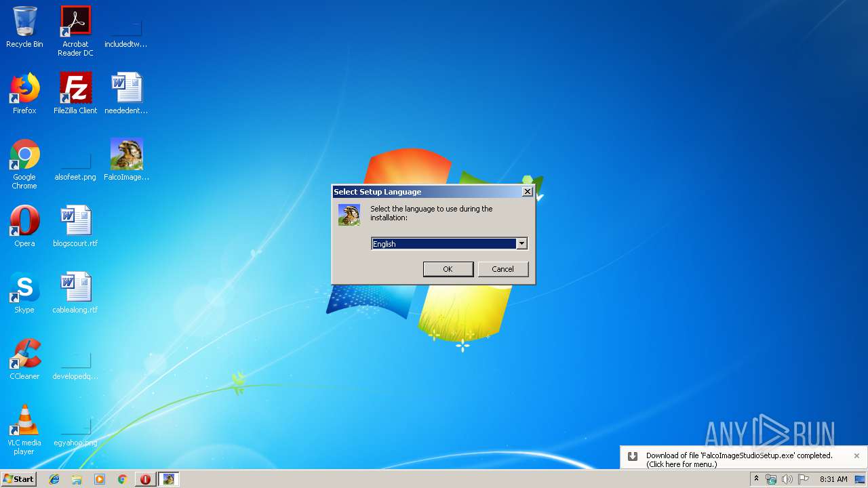
Task: Open the network tray icon
Action: (x=771, y=479)
